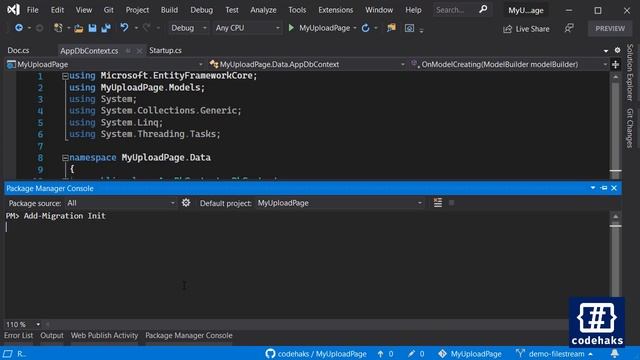The width and height of the screenshot is (640, 360).
Task: Click the Open File folder icon
Action: click(78, 28)
